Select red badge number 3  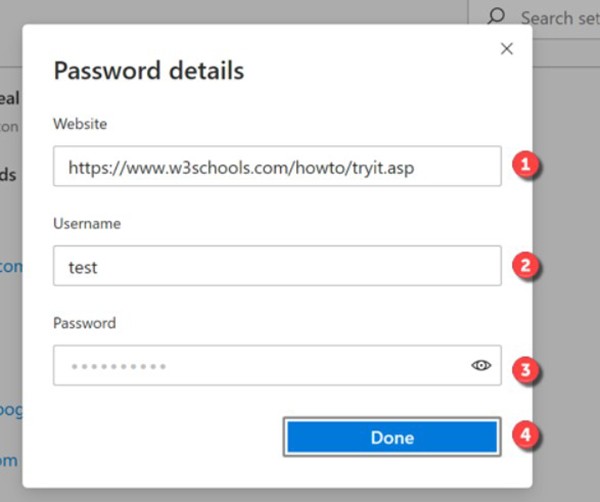(527, 368)
